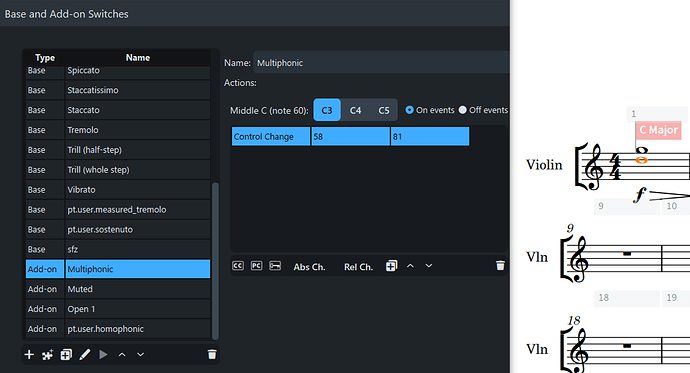This screenshot has height=373, width=690.
Task: Click the C Major signpost in the score
Action: 658,130
